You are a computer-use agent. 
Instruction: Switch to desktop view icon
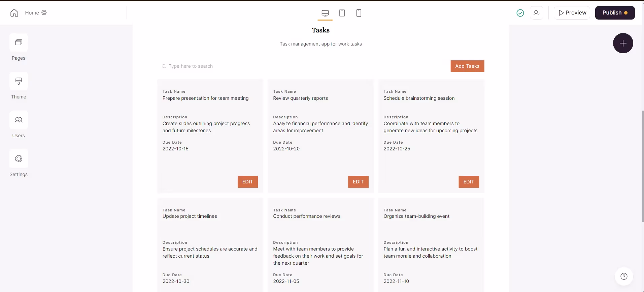click(325, 13)
